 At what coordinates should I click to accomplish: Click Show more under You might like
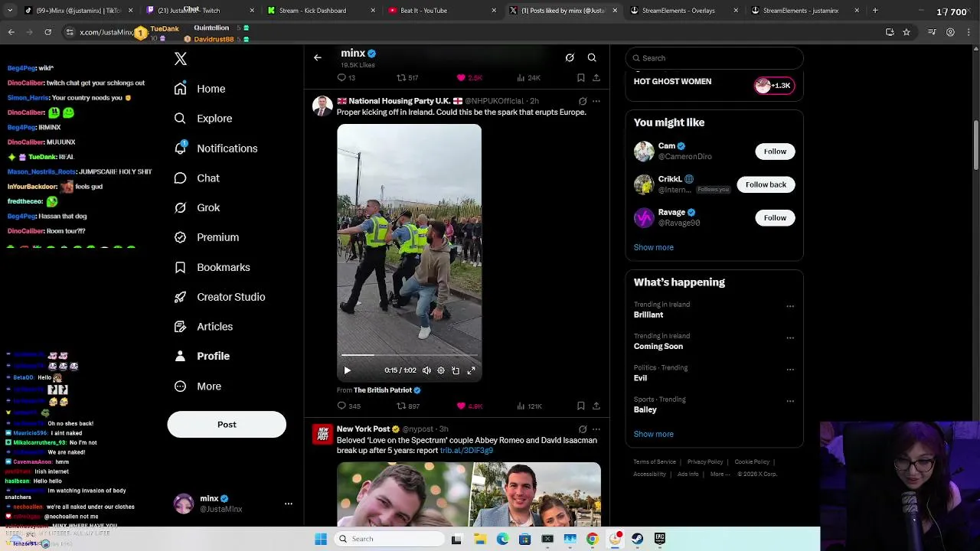tap(654, 247)
